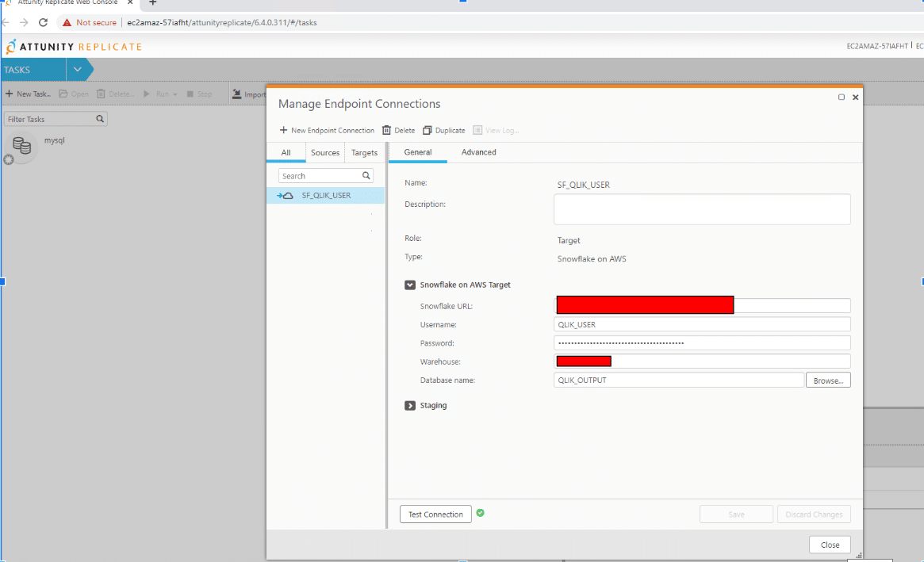Expand the Staging section
The image size is (924, 562).
410,405
